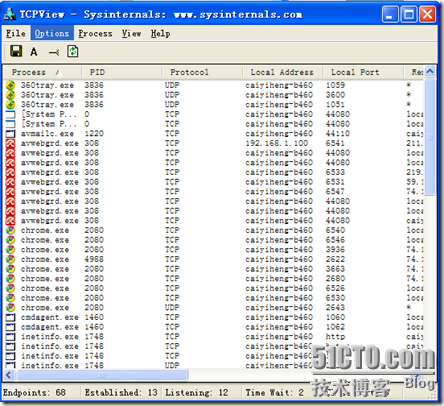Open the View menu
This screenshot has height=406, width=444.
(131, 33)
